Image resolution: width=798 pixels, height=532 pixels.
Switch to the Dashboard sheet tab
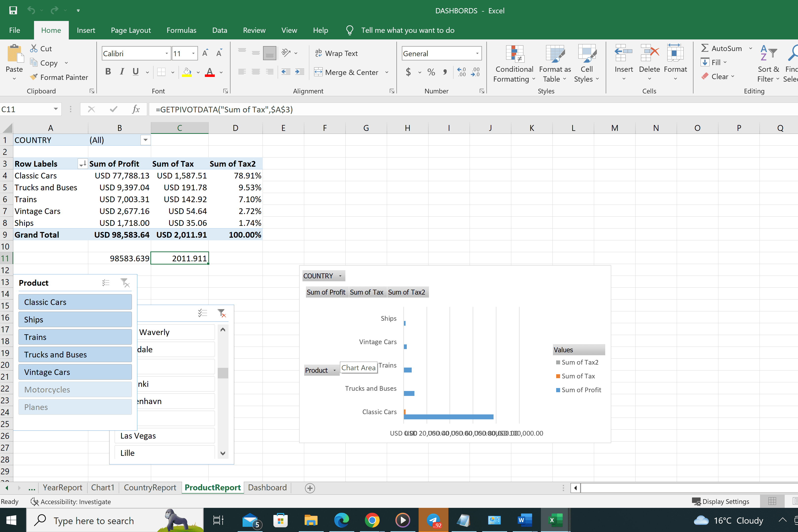[267, 488]
